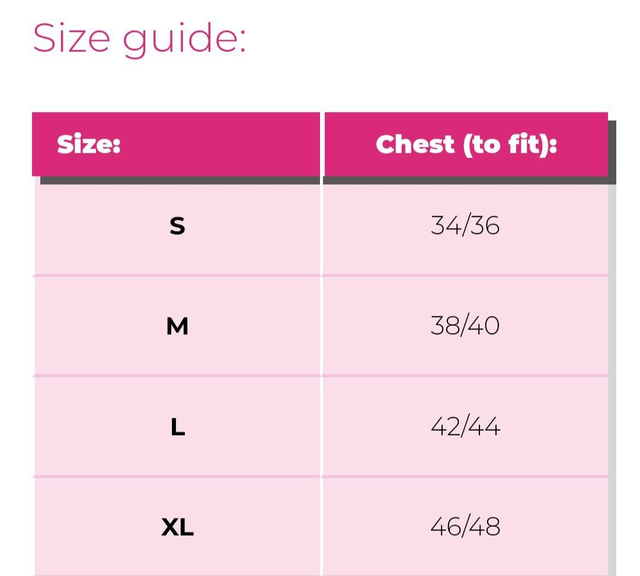640x576 pixels.
Task: Click the M size cell
Action: point(178,326)
